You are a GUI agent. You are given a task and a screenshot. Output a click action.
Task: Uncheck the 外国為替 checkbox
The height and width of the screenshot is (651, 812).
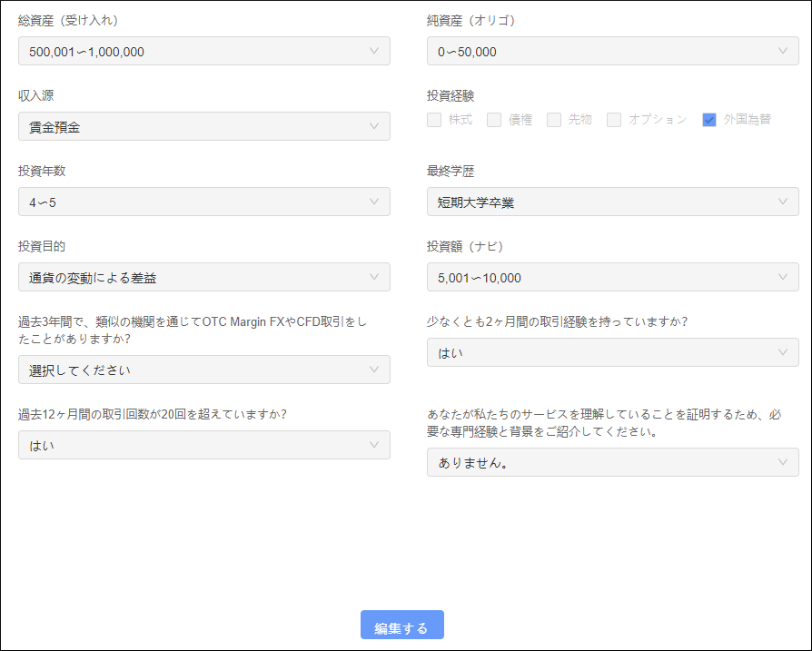(709, 120)
